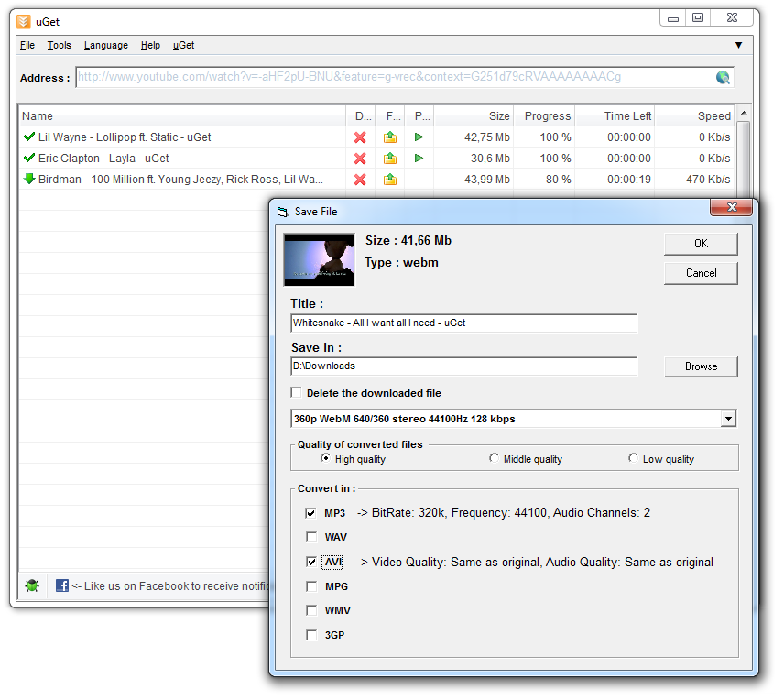784x700 pixels.
Task: Delete the Birdman - 100 Million download
Action: pyautogui.click(x=360, y=180)
